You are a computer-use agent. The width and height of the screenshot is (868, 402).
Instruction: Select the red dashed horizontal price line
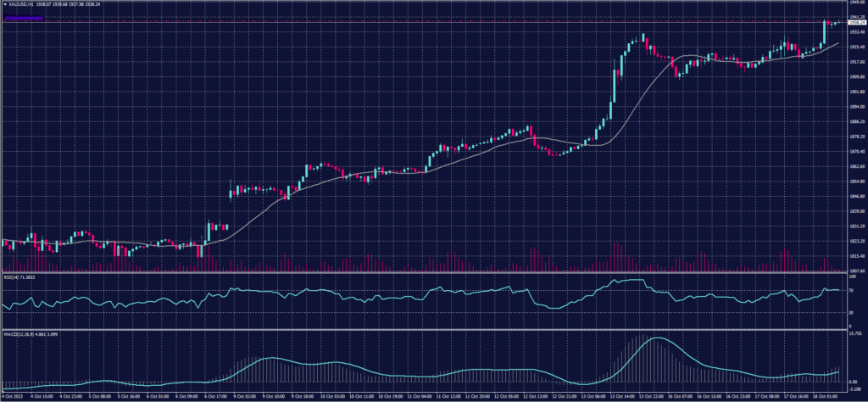[x=424, y=22]
